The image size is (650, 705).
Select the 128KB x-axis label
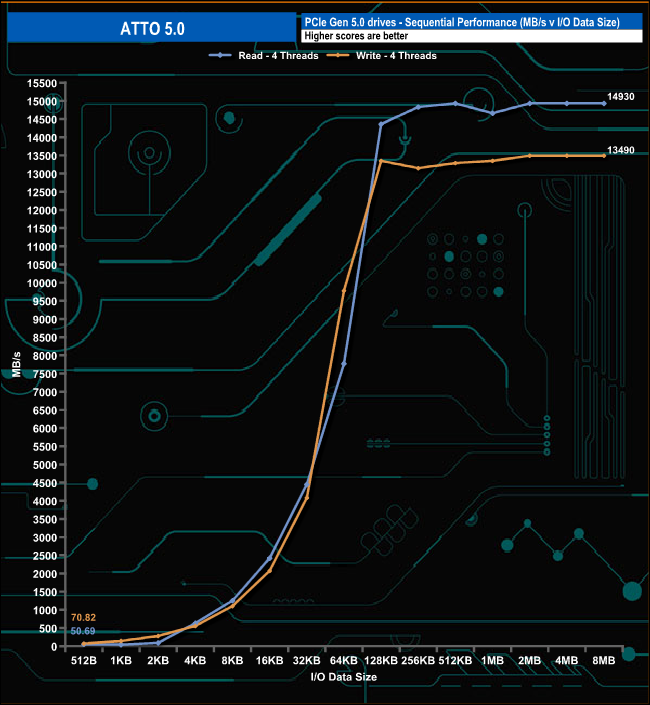[x=381, y=662]
